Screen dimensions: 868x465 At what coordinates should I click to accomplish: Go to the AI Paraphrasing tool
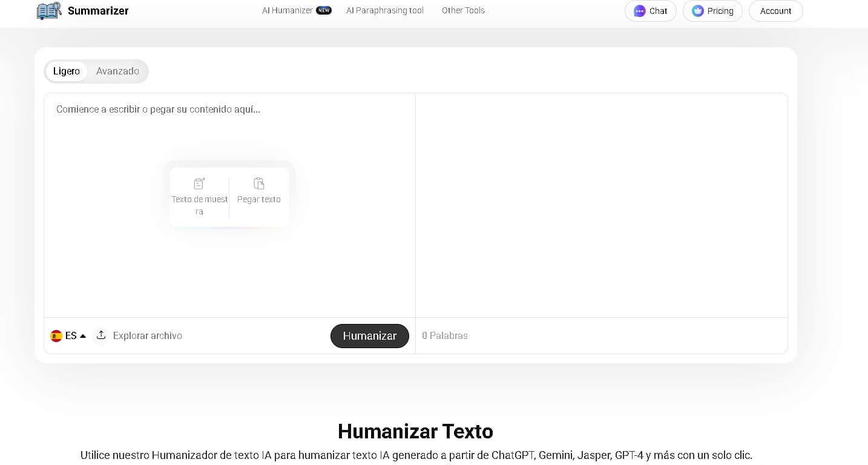click(x=384, y=10)
